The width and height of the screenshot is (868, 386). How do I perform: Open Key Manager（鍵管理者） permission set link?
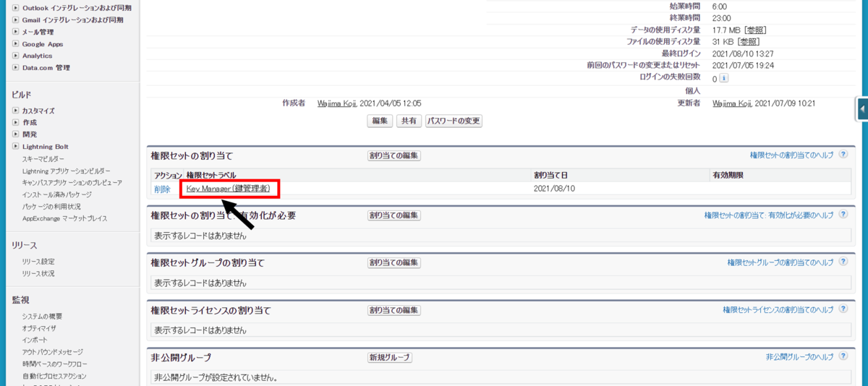click(x=229, y=189)
